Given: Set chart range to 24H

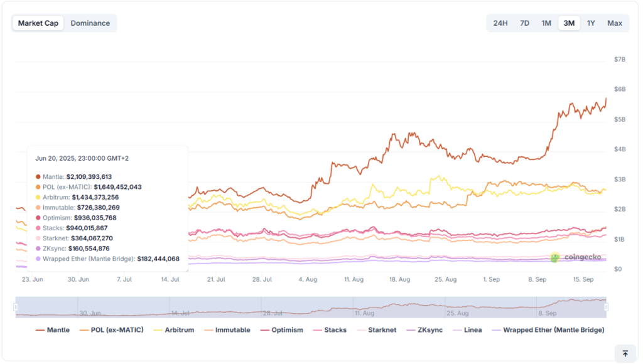Looking at the screenshot, I should click(500, 23).
